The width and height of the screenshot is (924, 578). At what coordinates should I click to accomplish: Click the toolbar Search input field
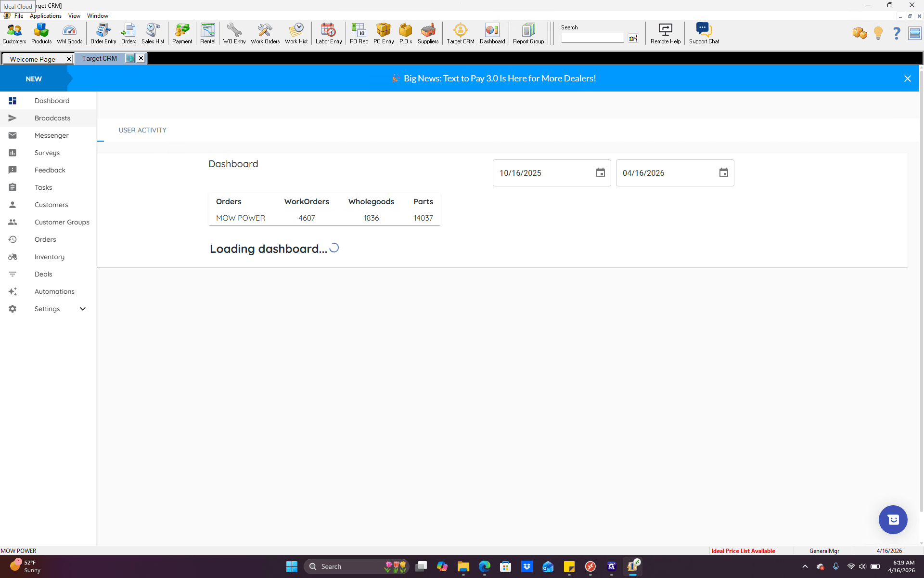click(x=592, y=38)
